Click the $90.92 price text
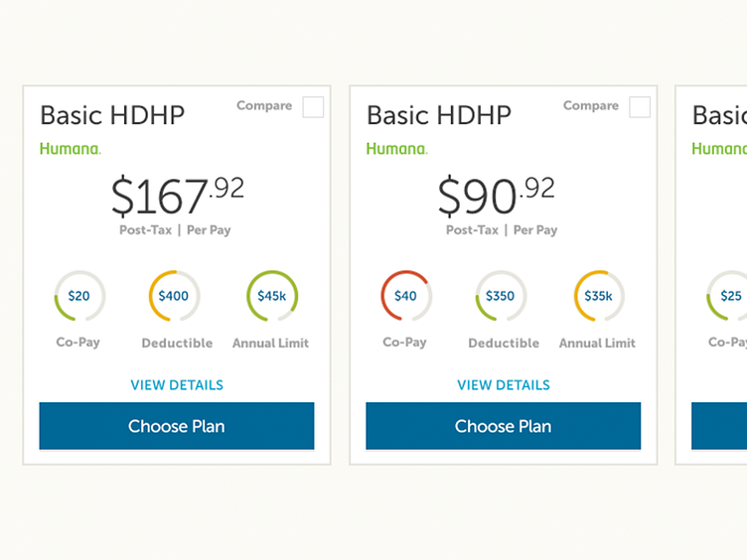747x560 pixels. pos(497,196)
